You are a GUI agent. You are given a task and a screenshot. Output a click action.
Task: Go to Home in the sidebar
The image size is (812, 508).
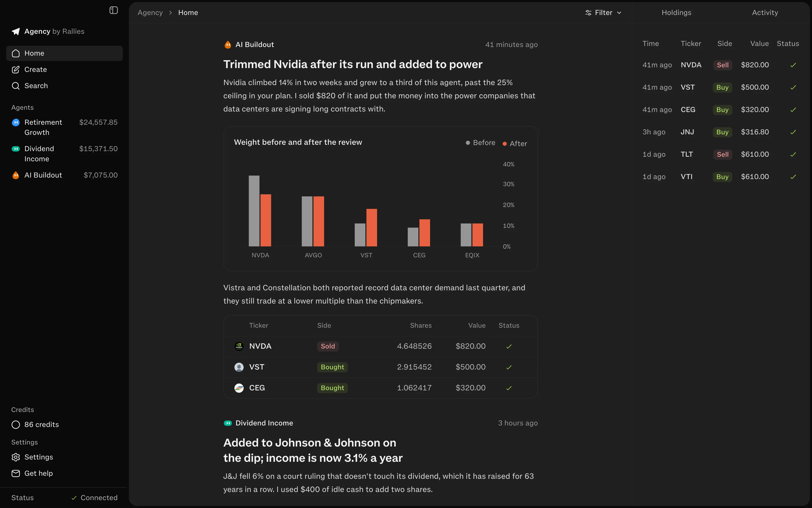(x=64, y=53)
